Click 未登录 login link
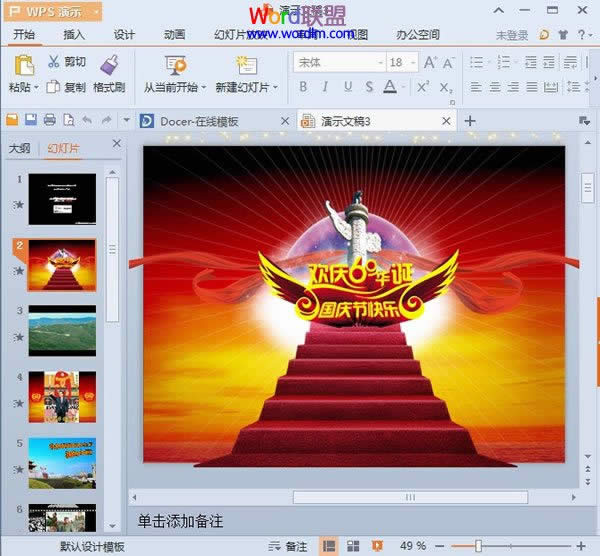Image resolution: width=600 pixels, height=556 pixels. [x=512, y=35]
